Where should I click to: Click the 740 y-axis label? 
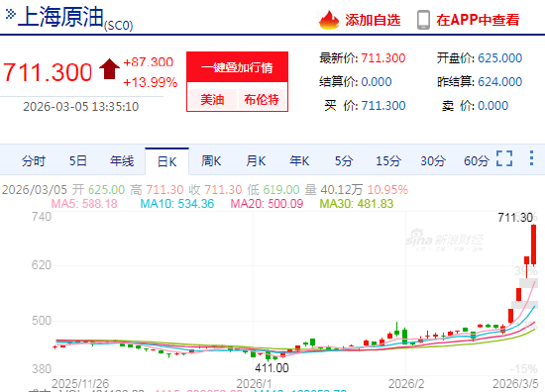pyautogui.click(x=42, y=217)
